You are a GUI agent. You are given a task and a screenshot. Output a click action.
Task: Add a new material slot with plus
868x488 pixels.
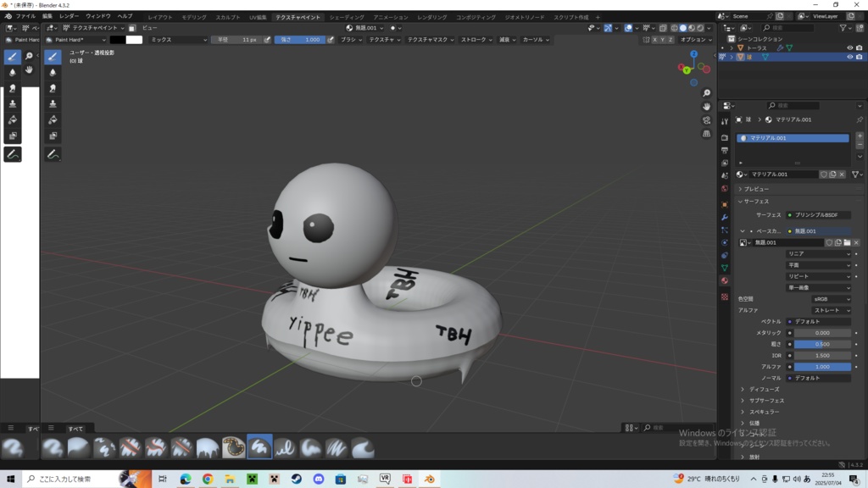(860, 136)
